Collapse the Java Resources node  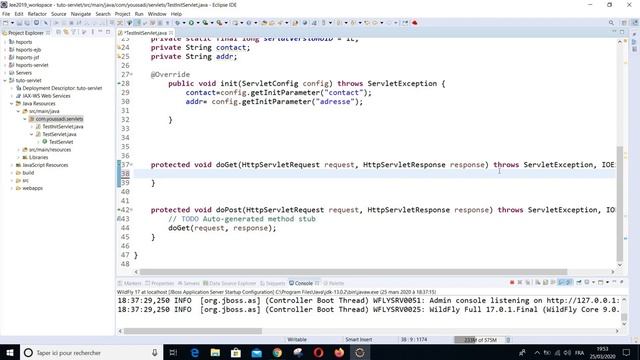pyautogui.click(x=11, y=104)
